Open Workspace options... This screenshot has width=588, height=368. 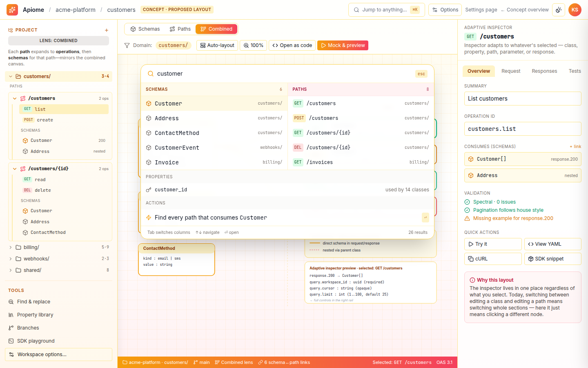58,355
